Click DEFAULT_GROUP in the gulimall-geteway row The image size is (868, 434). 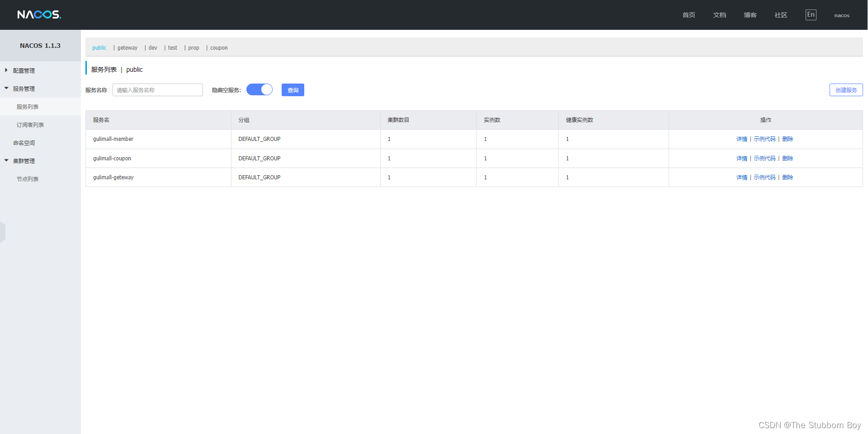pos(259,177)
